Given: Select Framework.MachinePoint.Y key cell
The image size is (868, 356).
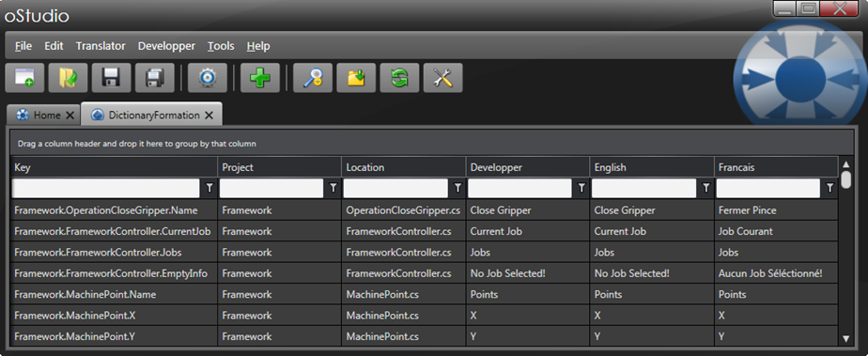Looking at the screenshot, I should click(114, 336).
